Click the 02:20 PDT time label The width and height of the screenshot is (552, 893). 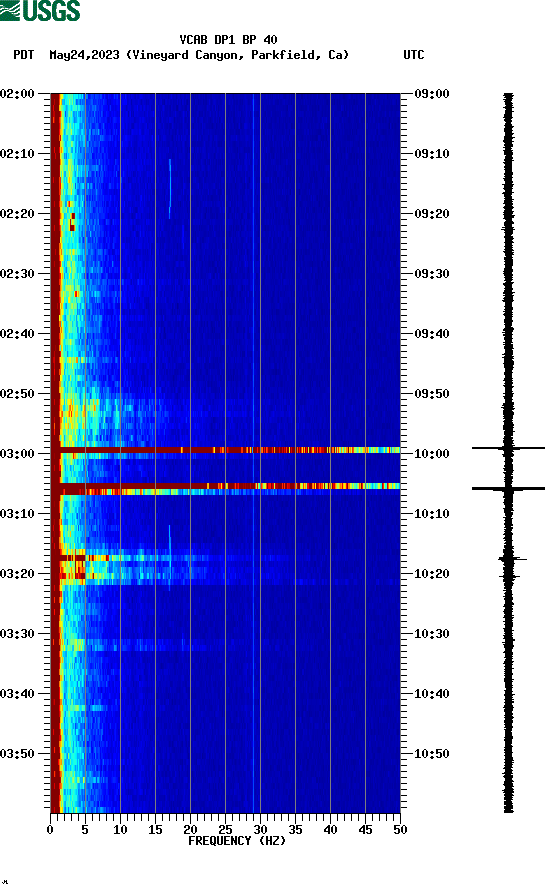click(x=18, y=214)
